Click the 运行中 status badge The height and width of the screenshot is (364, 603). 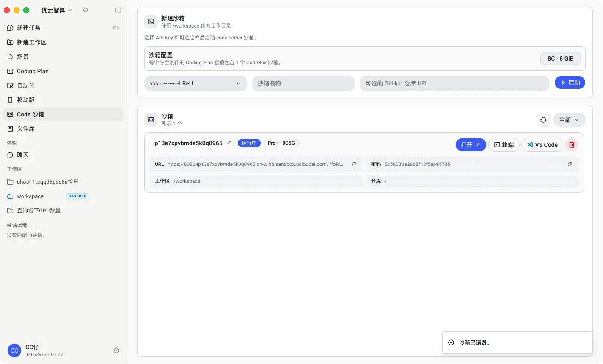point(249,143)
